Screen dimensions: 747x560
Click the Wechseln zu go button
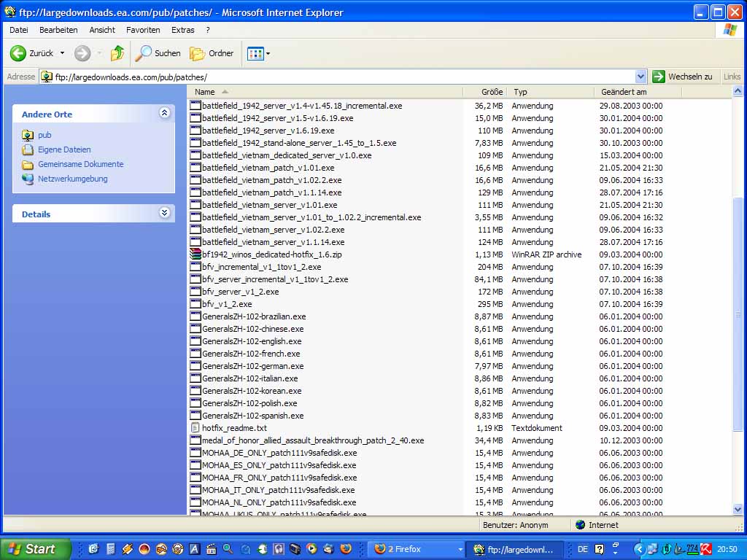coord(683,77)
